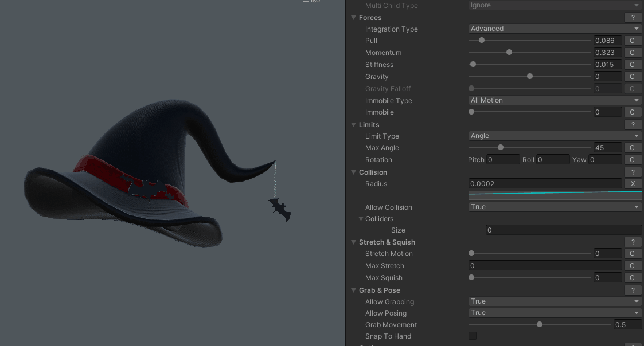Viewport: 644px width, 346px height.
Task: Open the Immobile Type dropdown
Action: tap(555, 100)
